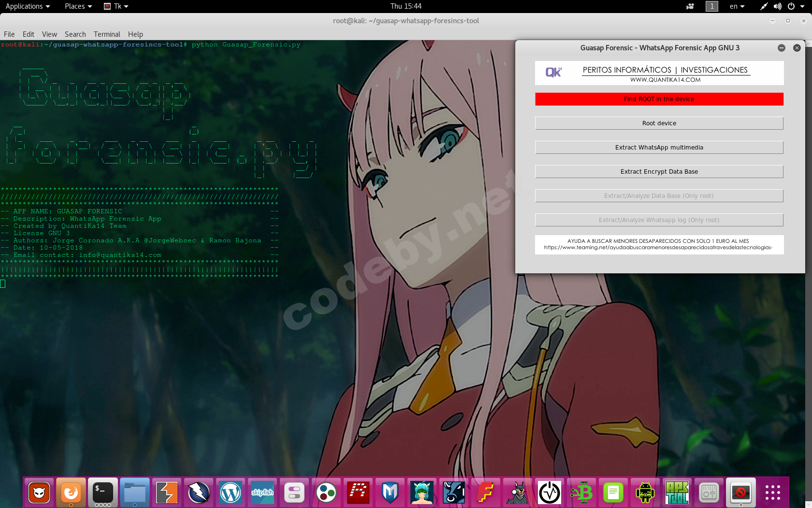Open the Tk dropdown in the top bar
This screenshot has width=812, height=508.
(116, 6)
